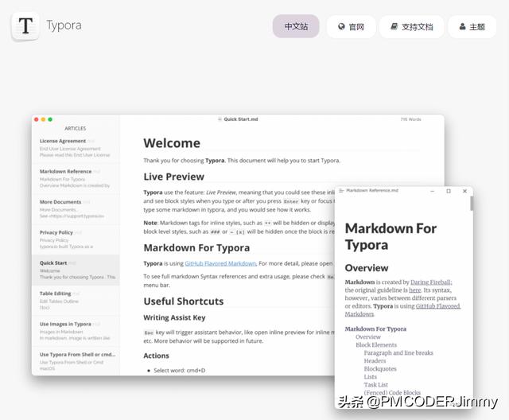Open Privacy Policy article in sidebar
The width and height of the screenshot is (509, 420).
[76, 239]
